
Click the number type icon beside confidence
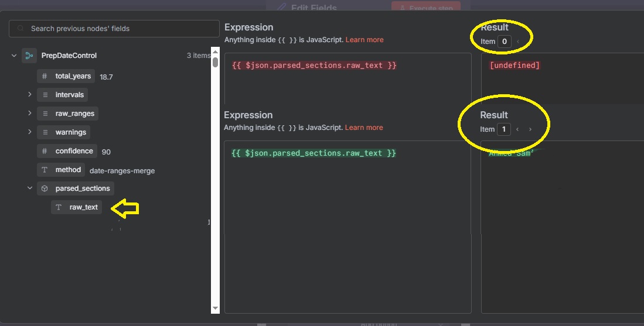[x=45, y=151]
